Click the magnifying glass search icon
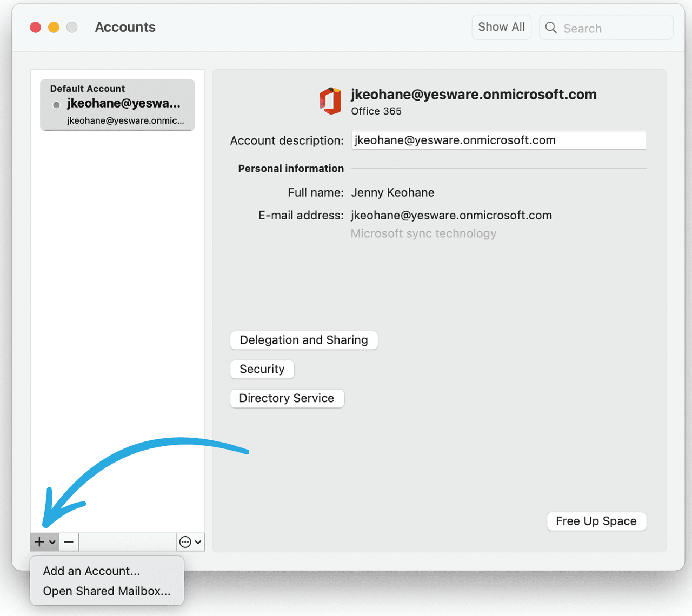This screenshot has width=692, height=616. pyautogui.click(x=550, y=28)
